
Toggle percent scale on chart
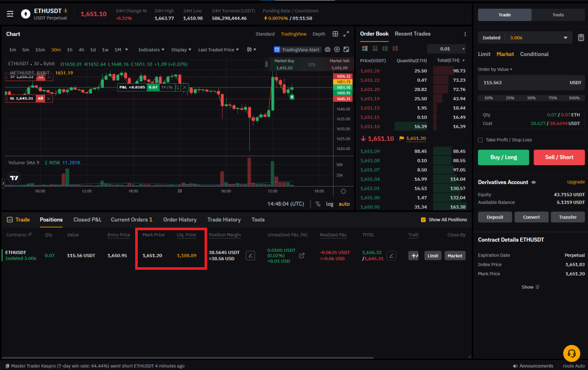[x=318, y=204]
